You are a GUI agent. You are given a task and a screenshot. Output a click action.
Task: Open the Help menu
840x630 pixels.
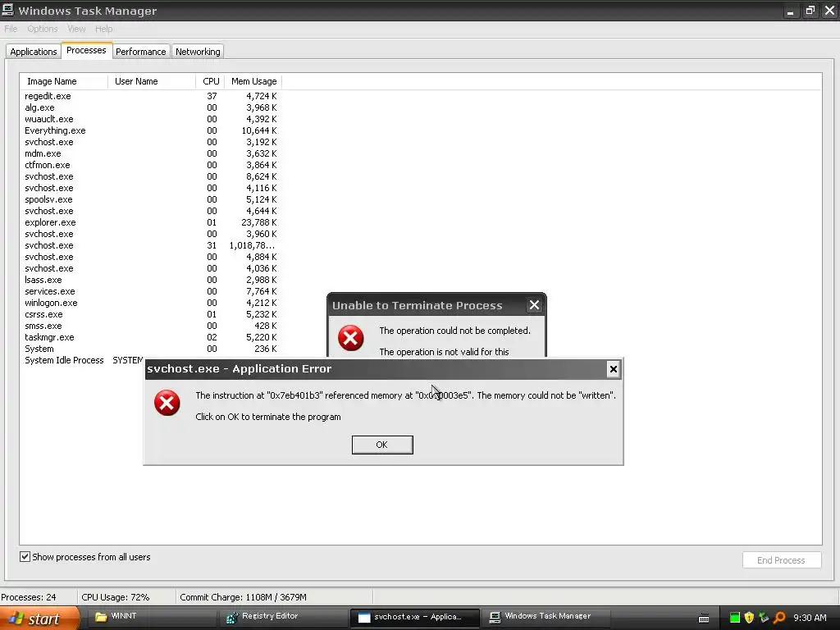coord(104,29)
